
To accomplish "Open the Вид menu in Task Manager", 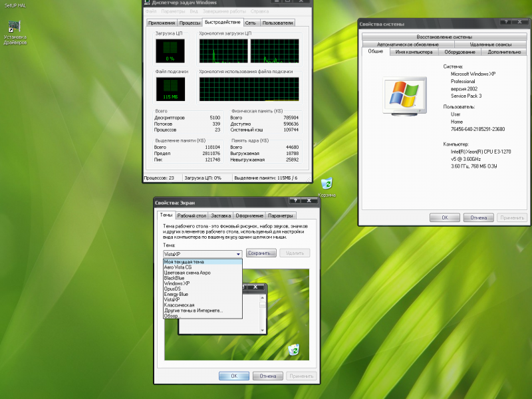I will (194, 11).
